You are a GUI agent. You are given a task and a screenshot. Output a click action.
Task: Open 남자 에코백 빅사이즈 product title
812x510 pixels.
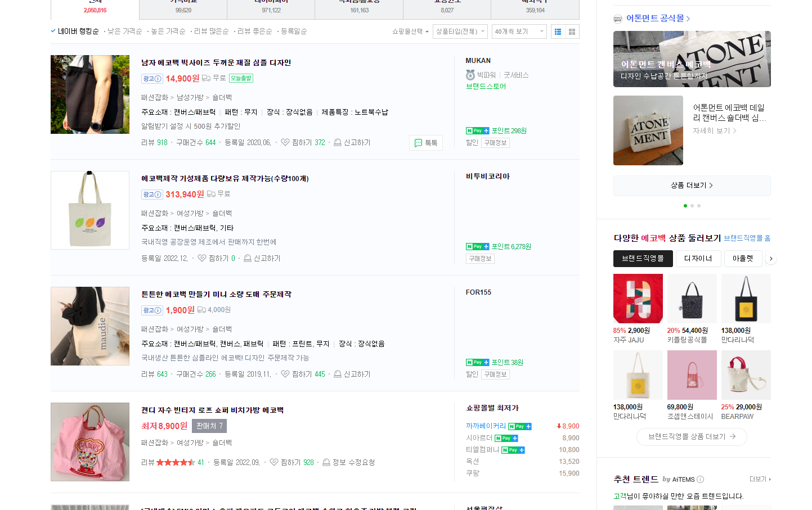coord(216,63)
